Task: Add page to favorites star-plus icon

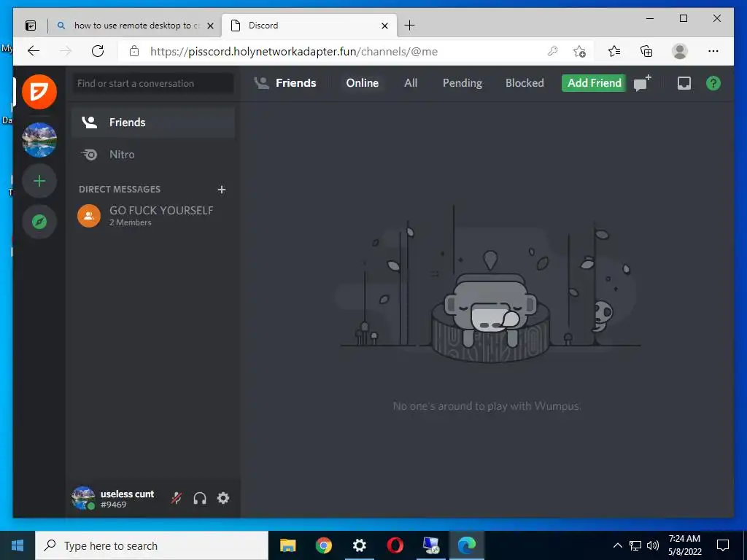Action: click(x=579, y=51)
